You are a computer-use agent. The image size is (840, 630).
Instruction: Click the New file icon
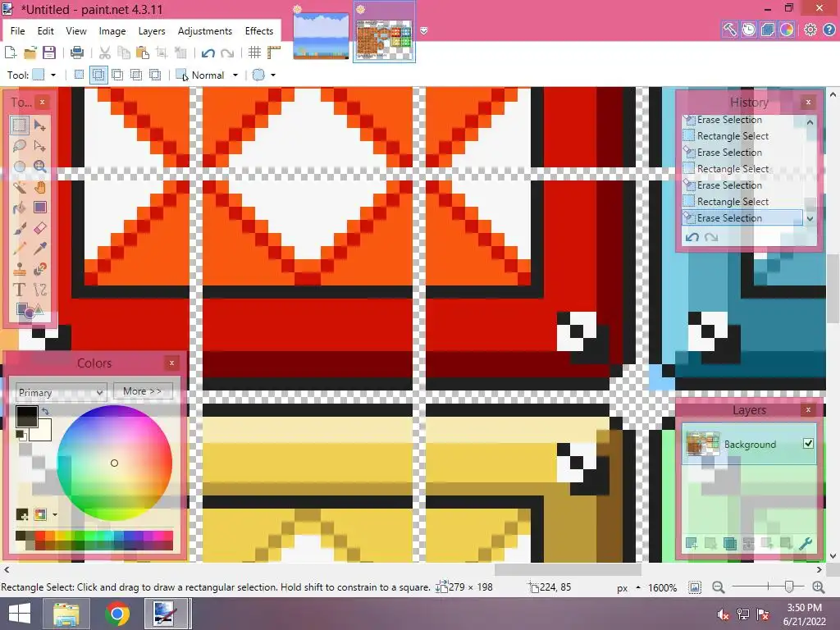tap(10, 52)
